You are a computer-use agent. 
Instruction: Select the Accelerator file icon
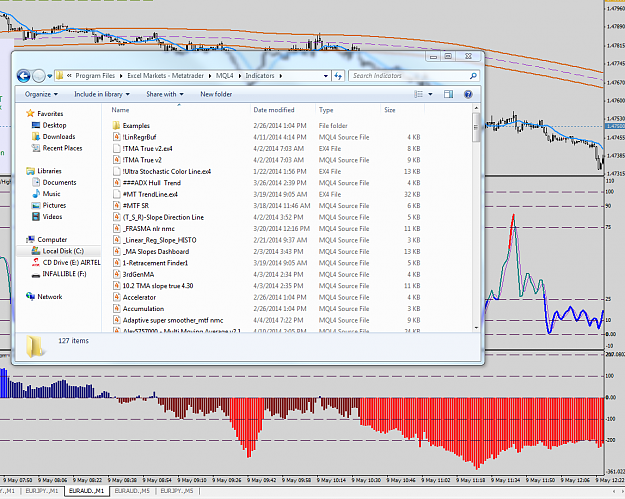[116, 297]
